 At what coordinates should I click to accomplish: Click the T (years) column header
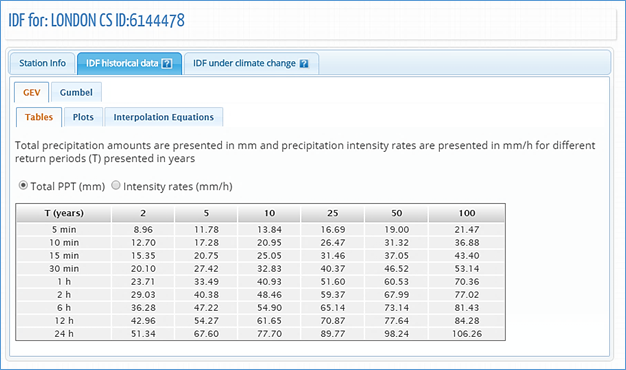click(64, 213)
